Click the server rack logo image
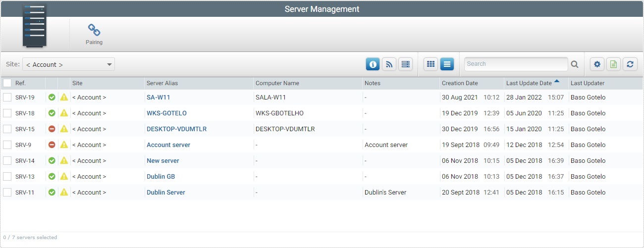Viewport: 644px width, 248px height. (34, 26)
